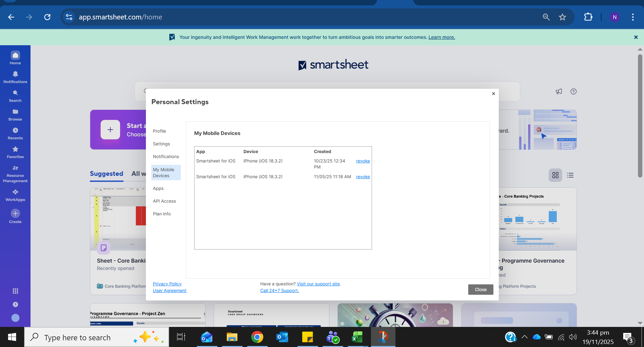Select the Profile settings section
644x347 pixels.
pyautogui.click(x=159, y=131)
